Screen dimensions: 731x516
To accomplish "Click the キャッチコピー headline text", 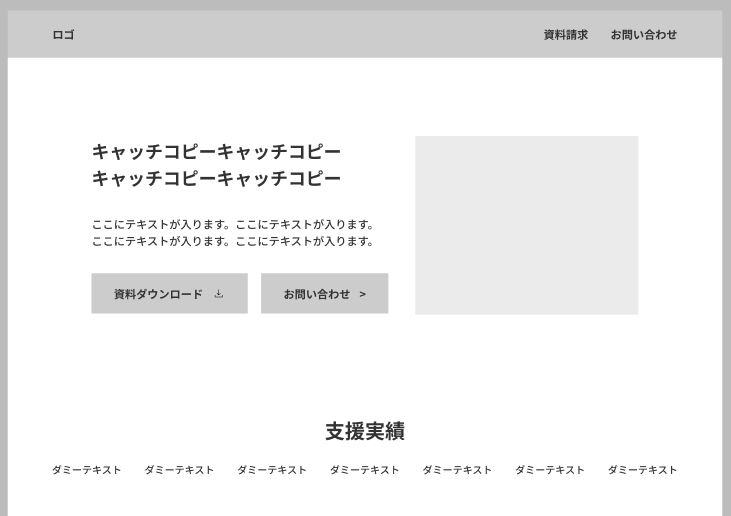I will [x=216, y=165].
